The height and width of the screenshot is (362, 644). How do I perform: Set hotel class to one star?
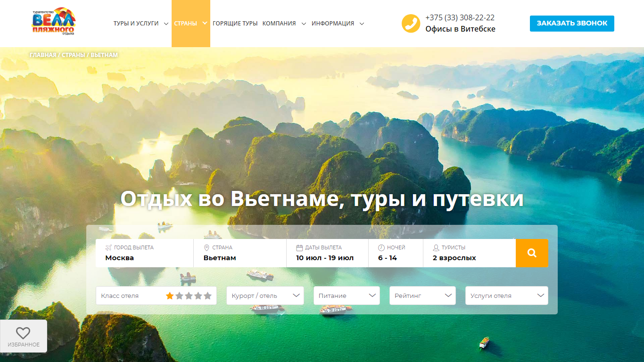click(x=170, y=296)
